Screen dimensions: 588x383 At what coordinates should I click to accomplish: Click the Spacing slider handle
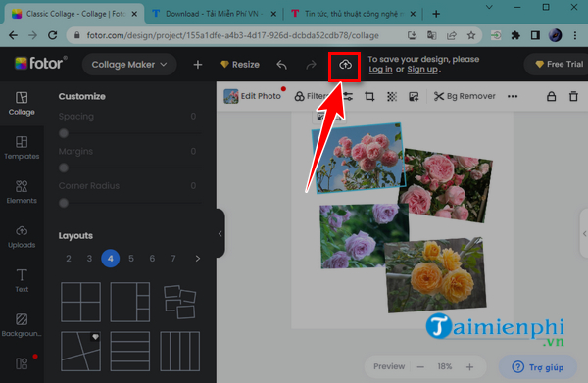64,133
